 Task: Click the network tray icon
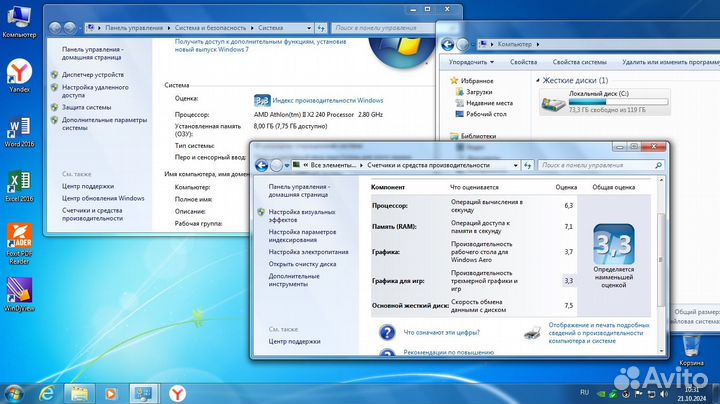point(651,394)
